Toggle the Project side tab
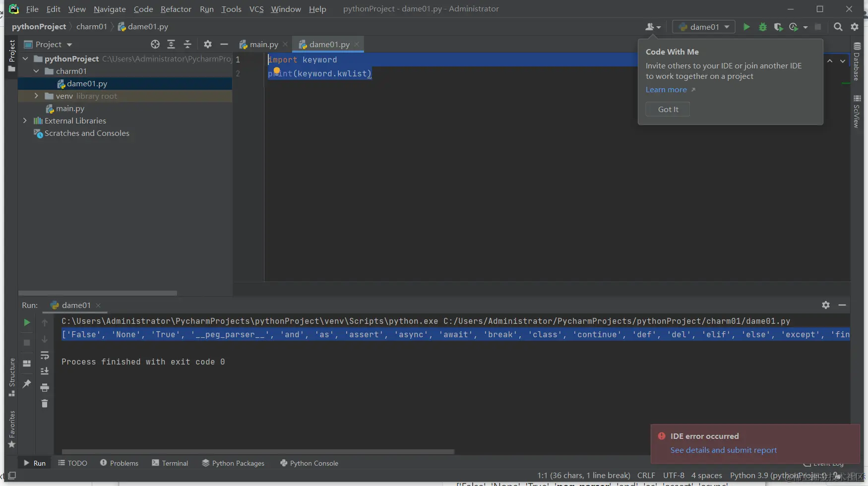Image resolution: width=868 pixels, height=486 pixels. 12,56
